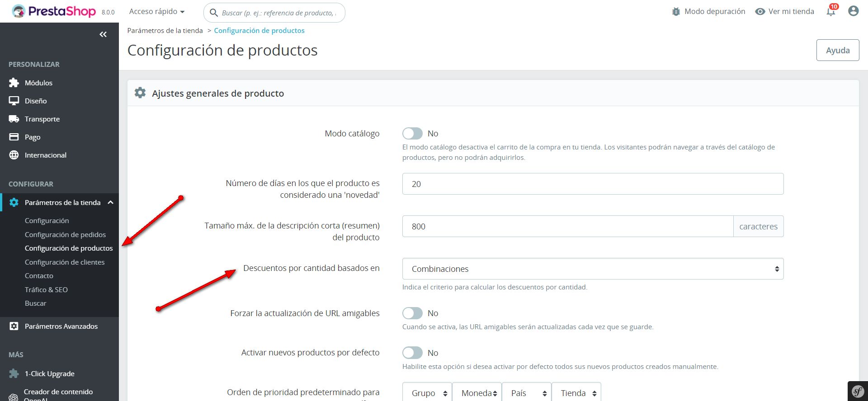Click Configuración de productos breadcrumb link
This screenshot has width=868, height=401.
click(x=259, y=30)
